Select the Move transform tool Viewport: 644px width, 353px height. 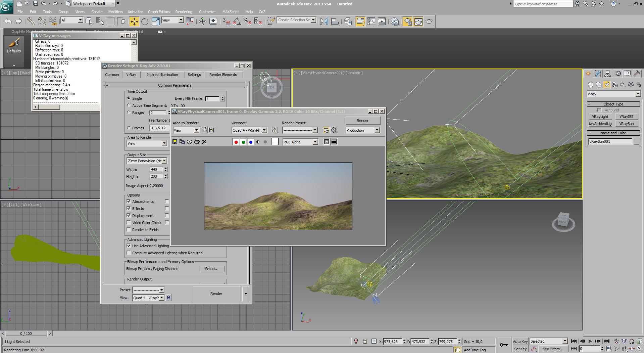[x=134, y=21]
